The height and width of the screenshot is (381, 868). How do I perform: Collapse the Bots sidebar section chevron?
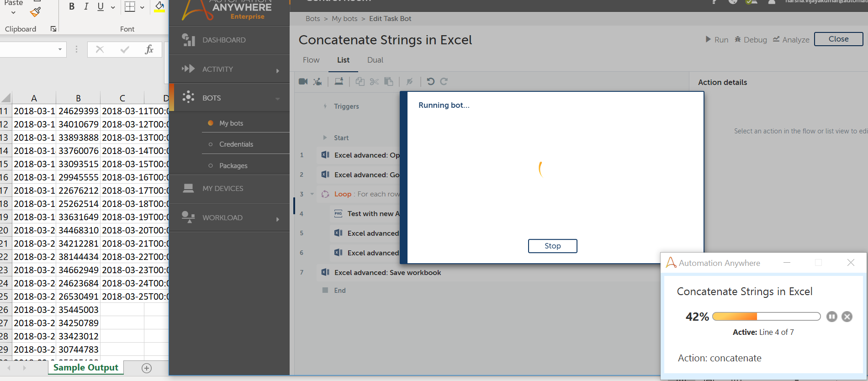point(278,99)
